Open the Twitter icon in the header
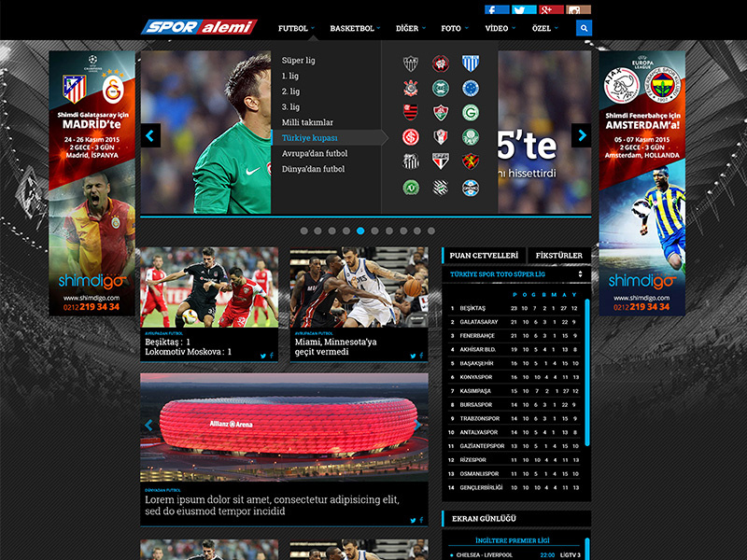 [524, 9]
